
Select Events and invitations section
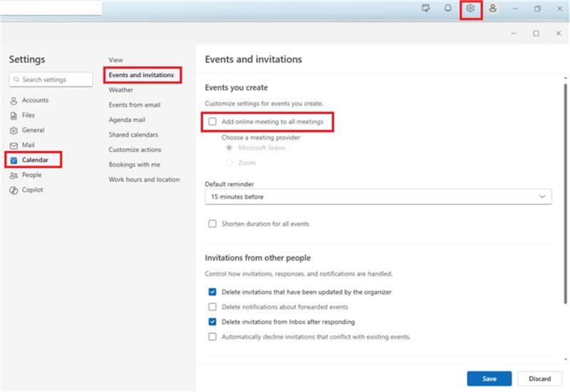click(141, 75)
